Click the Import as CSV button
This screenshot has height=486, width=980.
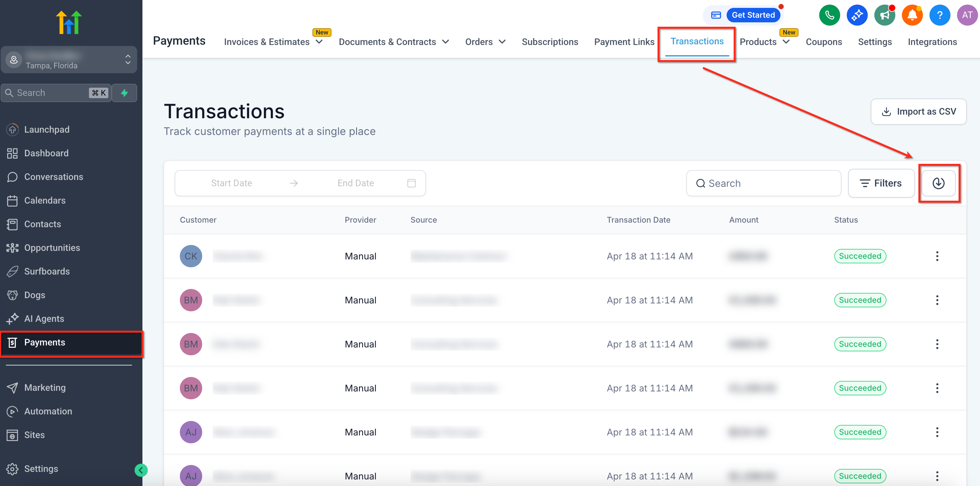918,112
